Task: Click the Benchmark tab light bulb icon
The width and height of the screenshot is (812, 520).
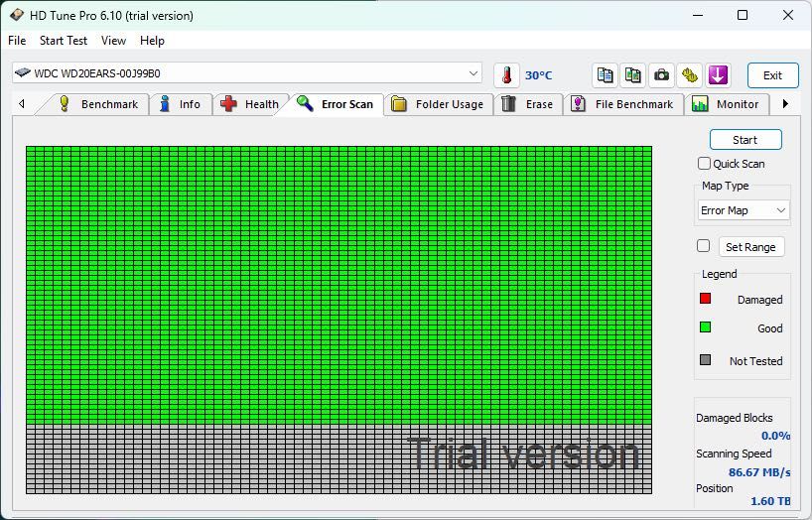Action: (65, 103)
